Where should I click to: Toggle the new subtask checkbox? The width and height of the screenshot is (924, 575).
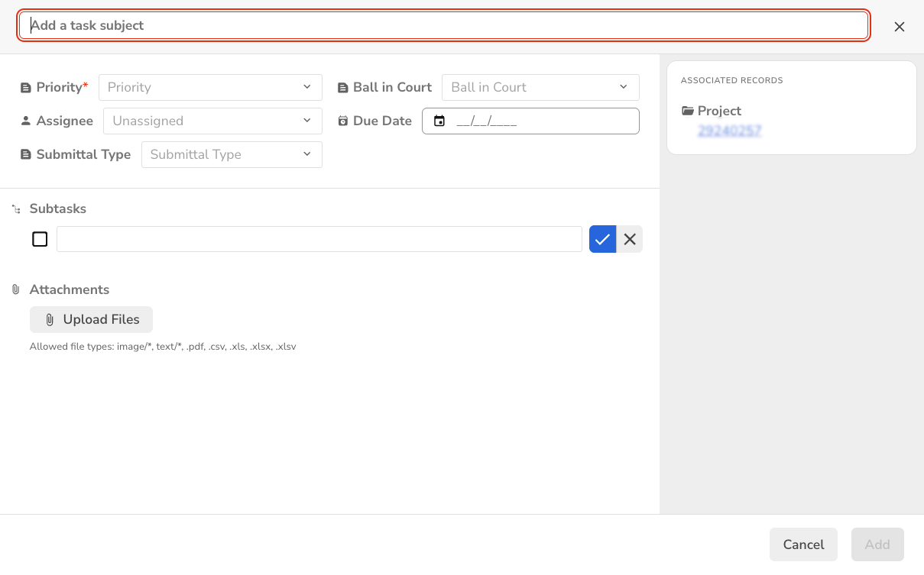[x=40, y=239]
